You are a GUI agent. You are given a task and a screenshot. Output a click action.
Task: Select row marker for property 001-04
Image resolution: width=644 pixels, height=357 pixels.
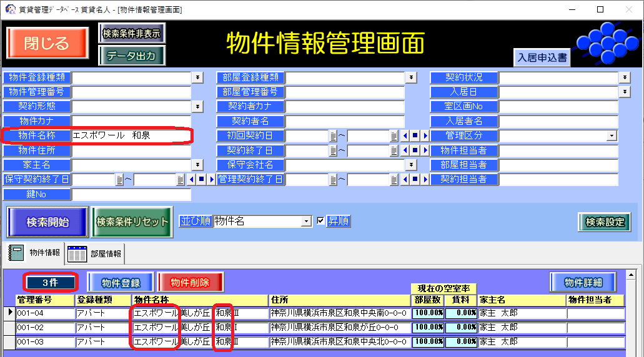coord(9,313)
